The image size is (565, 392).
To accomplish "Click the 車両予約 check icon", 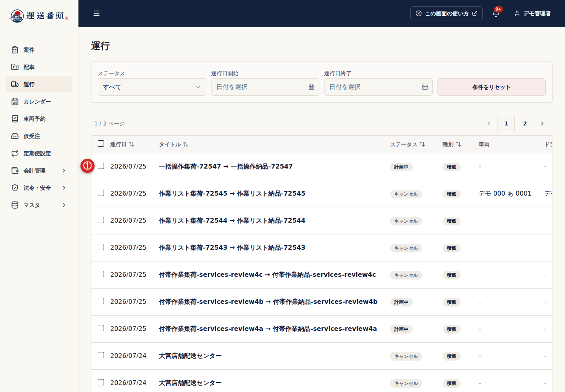I will pos(15,119).
